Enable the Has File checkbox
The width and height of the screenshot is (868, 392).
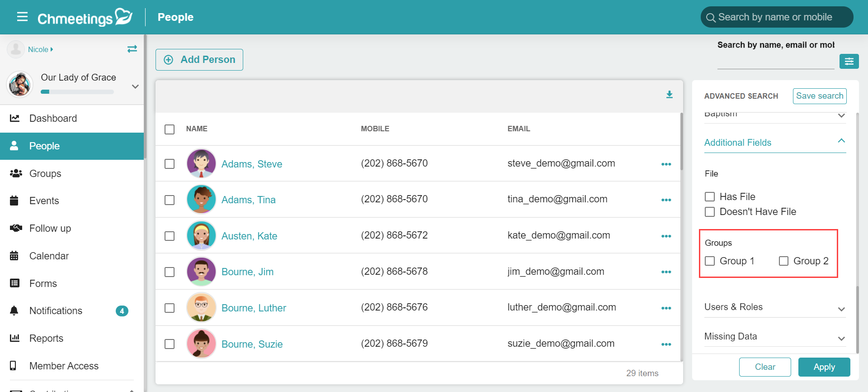[710, 196]
